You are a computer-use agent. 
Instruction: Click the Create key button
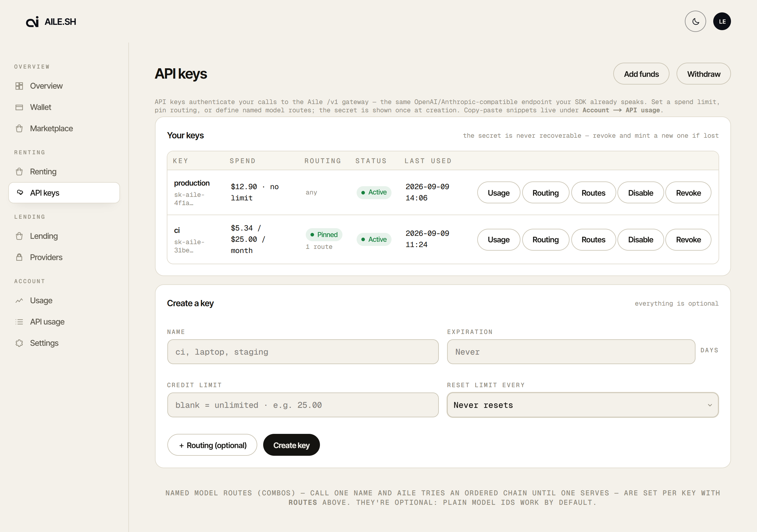point(291,445)
